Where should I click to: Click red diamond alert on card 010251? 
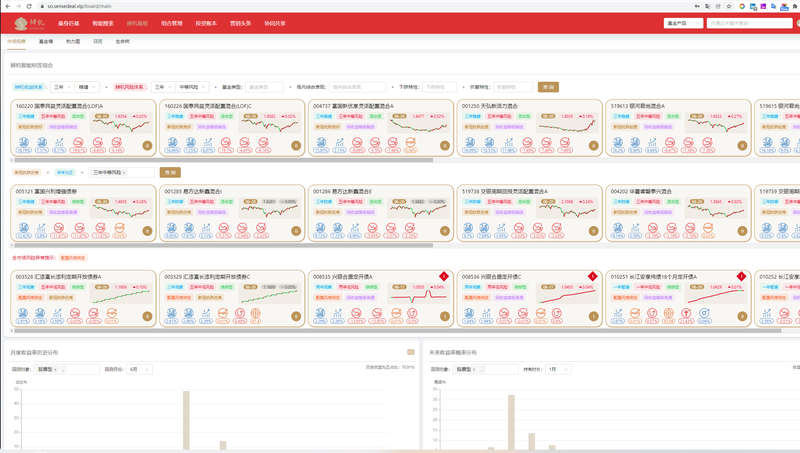click(741, 276)
